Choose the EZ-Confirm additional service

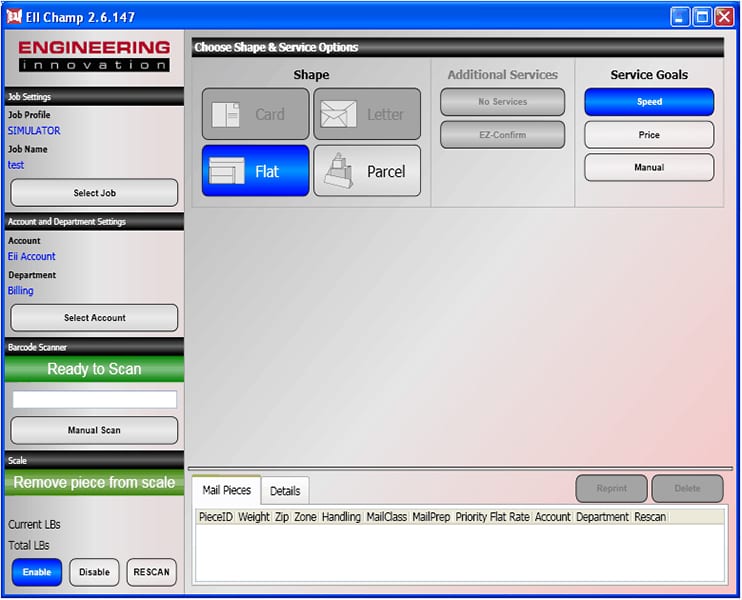pos(502,135)
